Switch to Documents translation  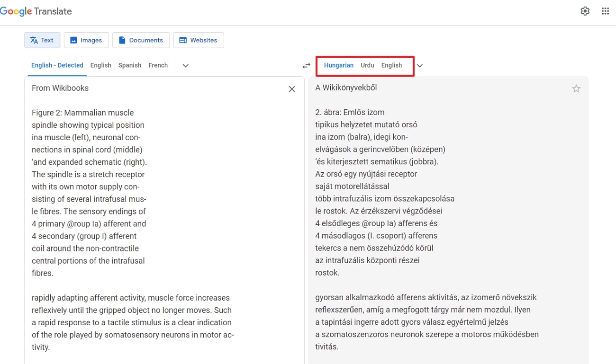tap(141, 40)
